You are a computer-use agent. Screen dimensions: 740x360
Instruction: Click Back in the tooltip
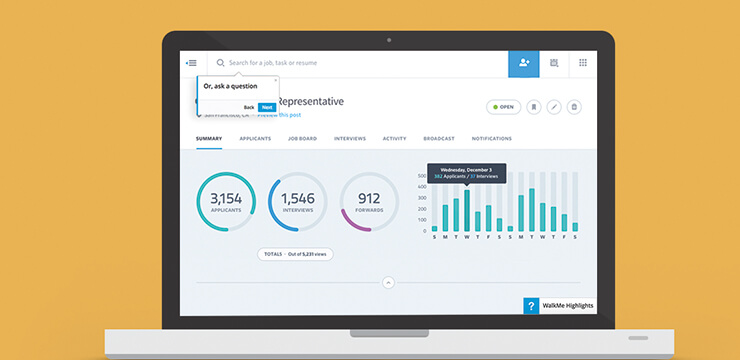[249, 108]
